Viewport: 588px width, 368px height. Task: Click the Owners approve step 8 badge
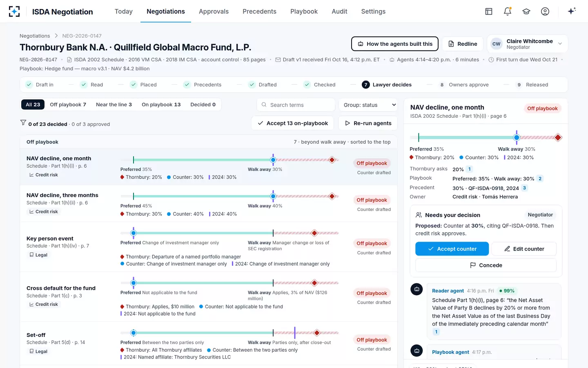click(442, 85)
